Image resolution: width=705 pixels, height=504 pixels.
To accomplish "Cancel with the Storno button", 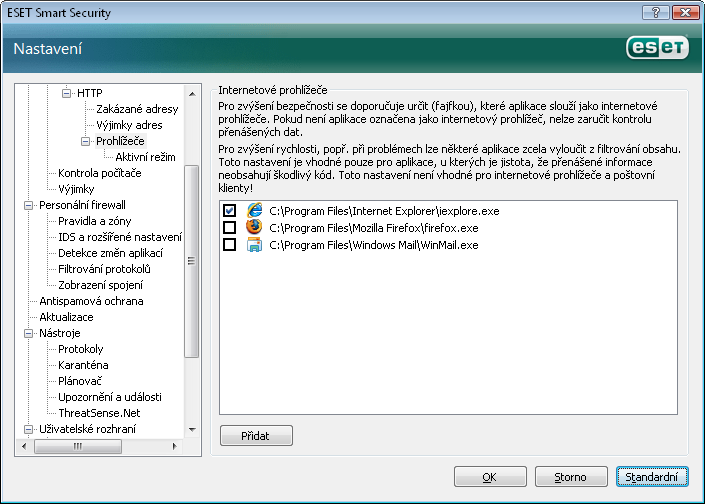I will coord(571,477).
